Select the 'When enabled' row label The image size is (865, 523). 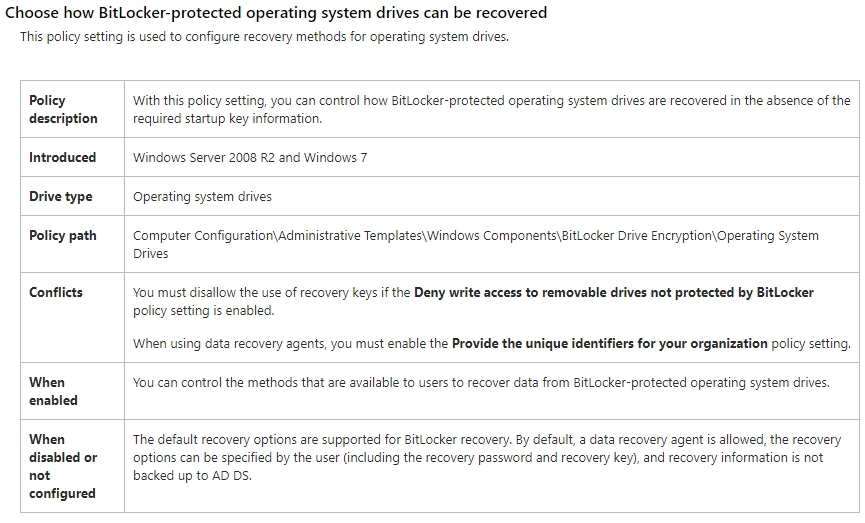pos(54,391)
